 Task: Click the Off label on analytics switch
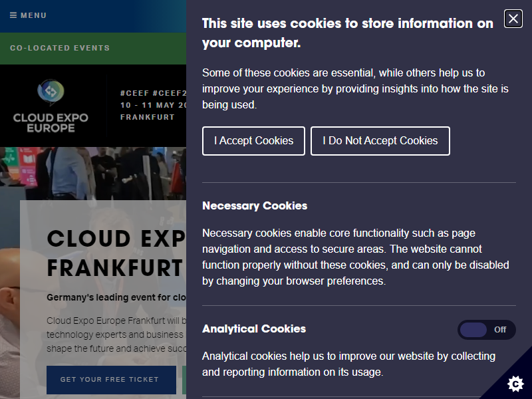pos(500,329)
